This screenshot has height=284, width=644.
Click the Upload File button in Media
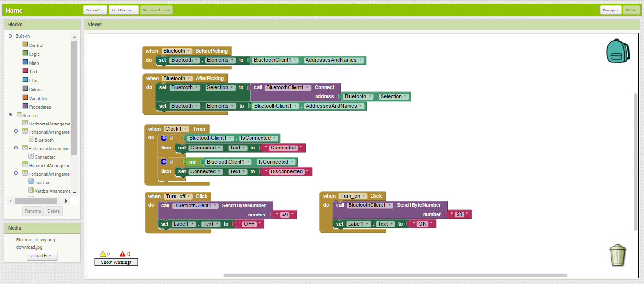pos(42,255)
